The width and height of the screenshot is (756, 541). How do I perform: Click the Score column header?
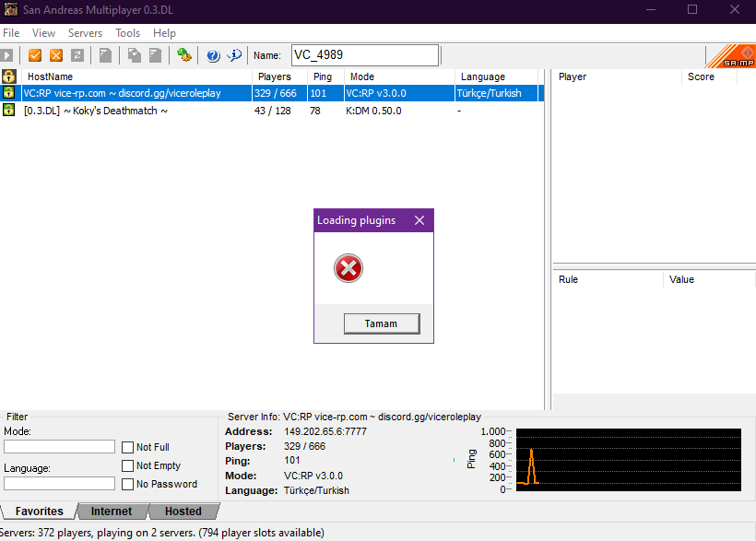[x=710, y=76]
